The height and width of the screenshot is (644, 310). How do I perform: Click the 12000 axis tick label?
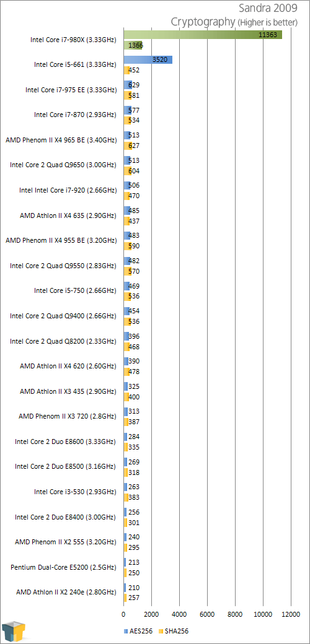[291, 615]
